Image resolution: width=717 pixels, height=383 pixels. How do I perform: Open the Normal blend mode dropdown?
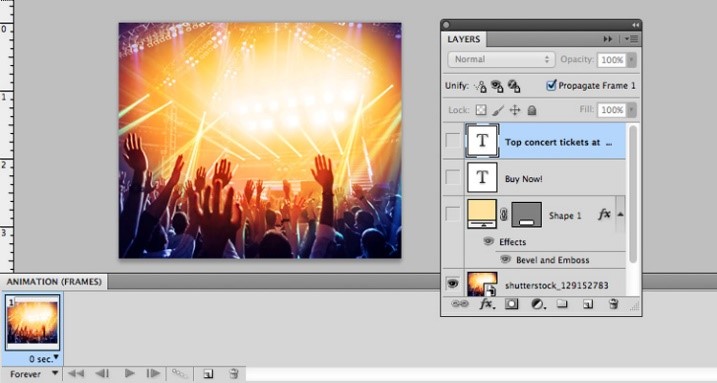point(501,59)
